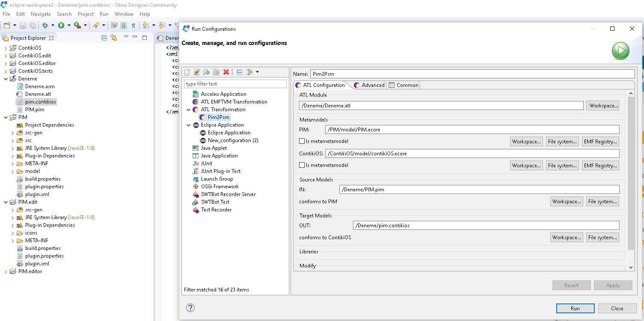Toggle Link with Editor in Project Explorer

point(114,38)
